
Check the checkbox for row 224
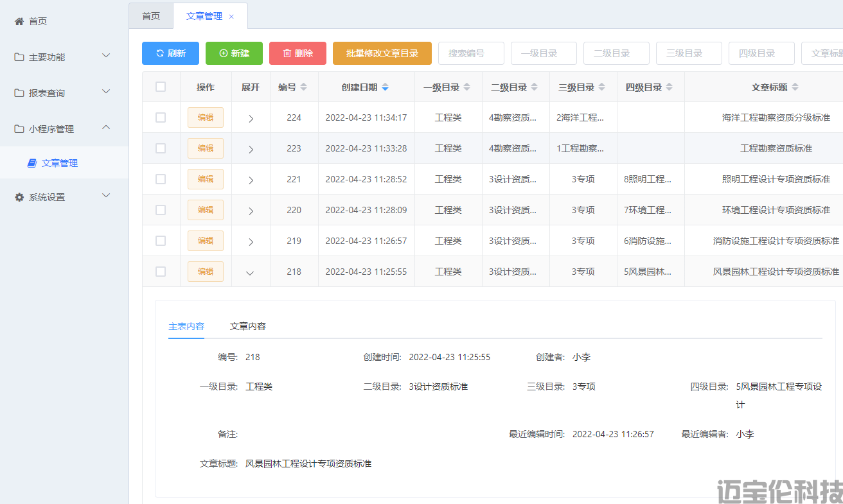coord(161,117)
